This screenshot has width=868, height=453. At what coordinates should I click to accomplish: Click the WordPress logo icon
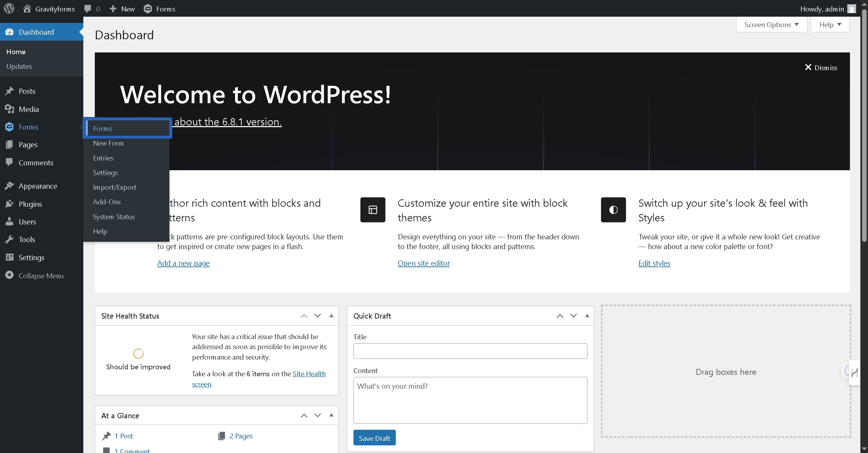coord(9,9)
